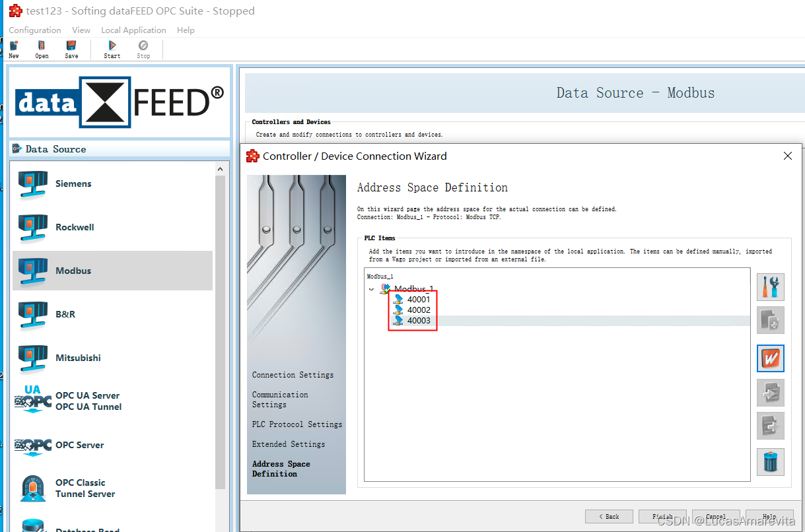Click the Back button
This screenshot has width=805, height=532.
609,516
